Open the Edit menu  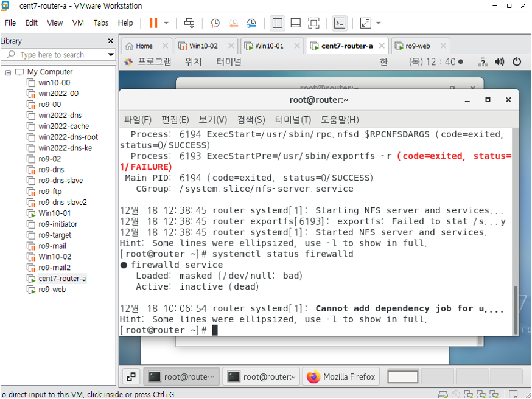(x=31, y=23)
